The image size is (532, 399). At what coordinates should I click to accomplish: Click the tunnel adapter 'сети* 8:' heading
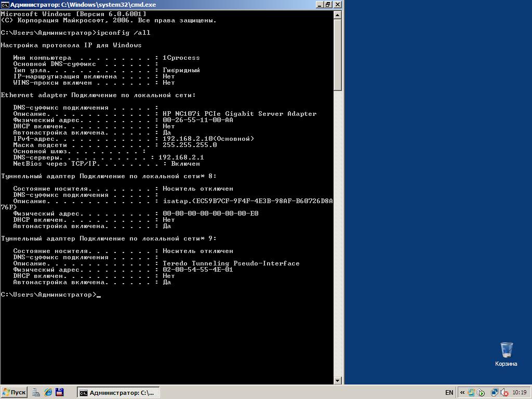[109, 177]
